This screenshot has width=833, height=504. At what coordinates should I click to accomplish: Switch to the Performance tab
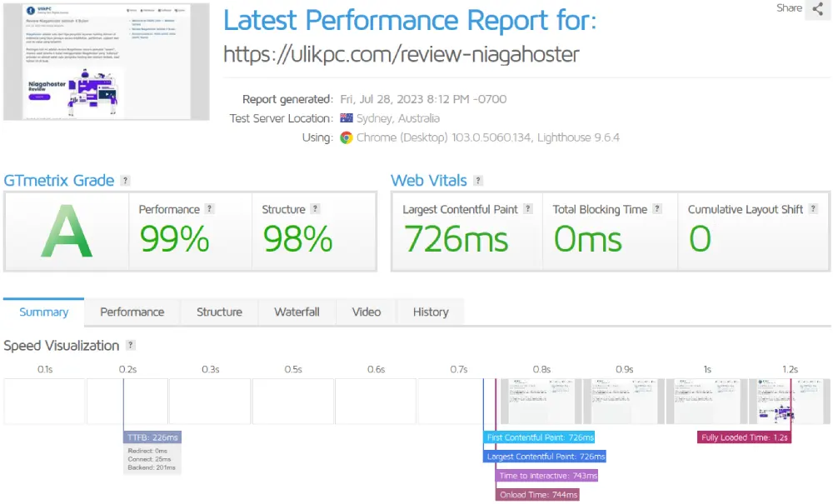tap(132, 312)
